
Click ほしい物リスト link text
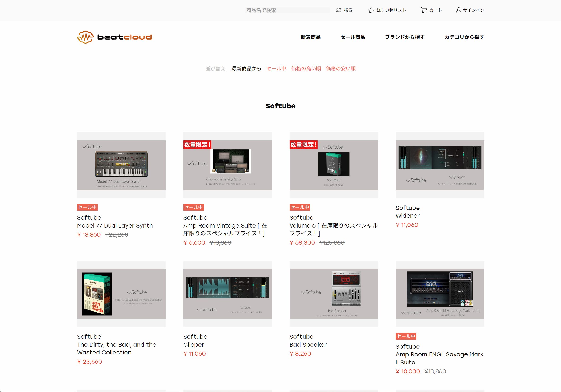pyautogui.click(x=391, y=10)
